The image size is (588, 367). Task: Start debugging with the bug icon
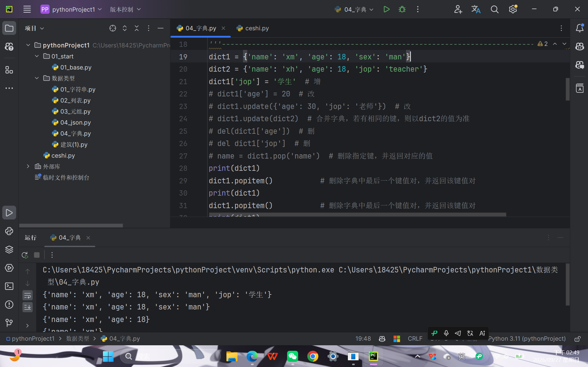[402, 9]
